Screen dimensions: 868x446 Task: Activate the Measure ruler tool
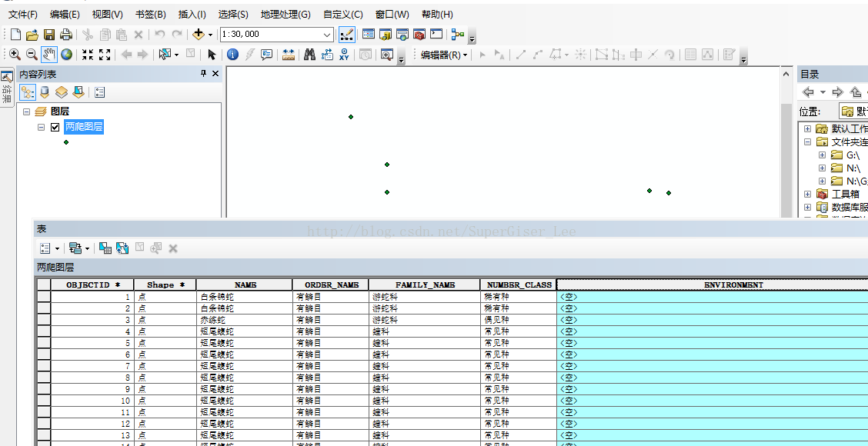(289, 55)
